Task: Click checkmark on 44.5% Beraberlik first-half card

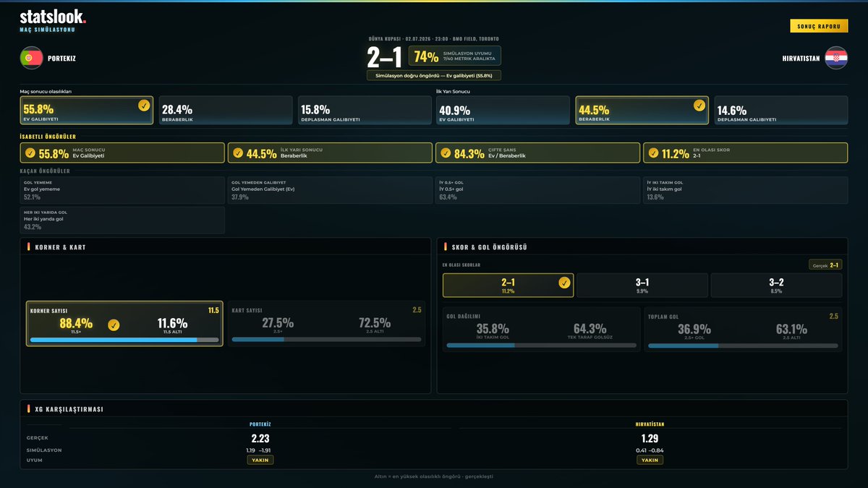Action: [699, 106]
